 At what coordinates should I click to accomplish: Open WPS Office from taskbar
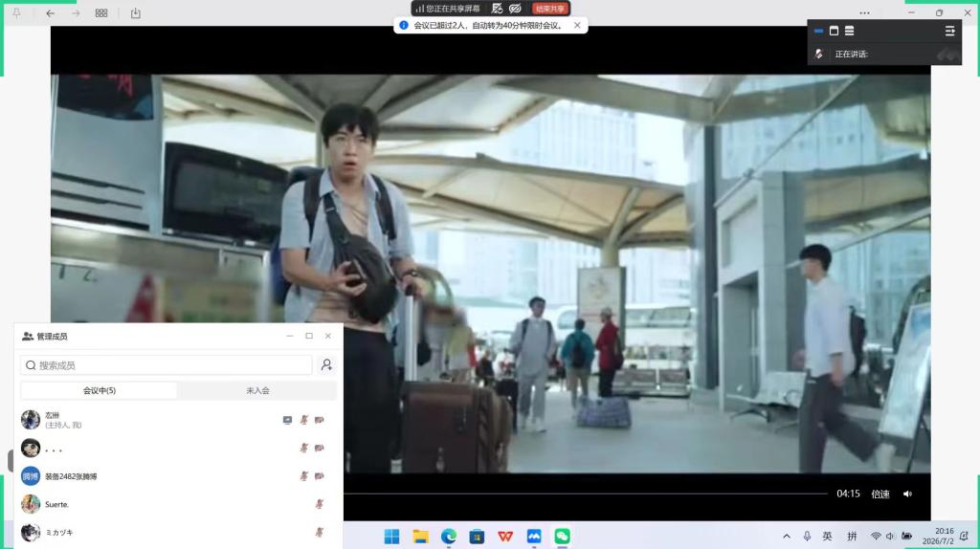[505, 536]
